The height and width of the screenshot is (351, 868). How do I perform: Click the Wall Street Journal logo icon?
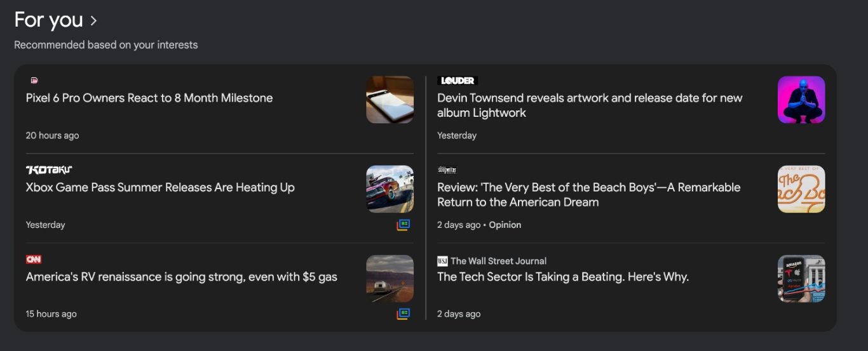[442, 261]
